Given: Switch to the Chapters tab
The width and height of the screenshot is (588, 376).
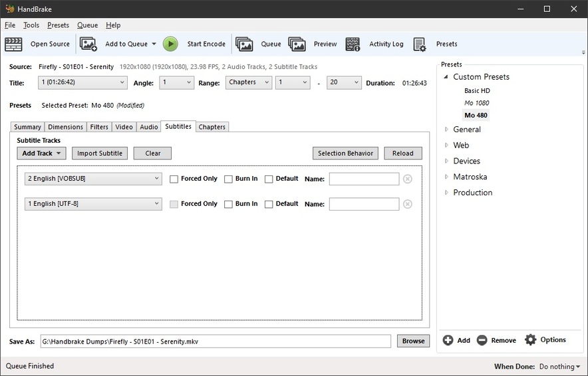Looking at the screenshot, I should (212, 127).
